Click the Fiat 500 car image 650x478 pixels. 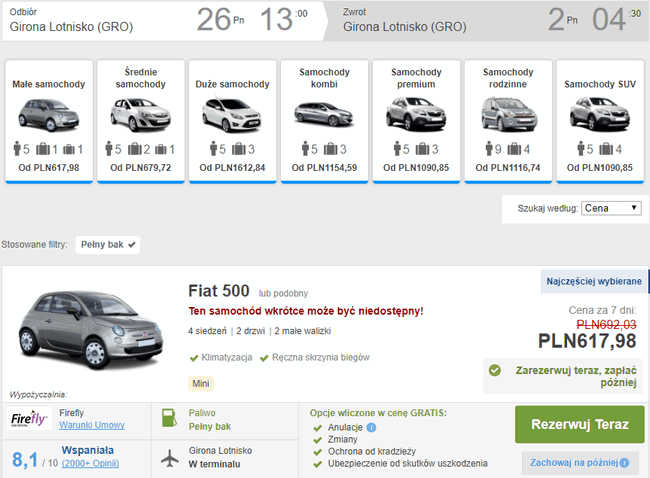[x=91, y=330]
